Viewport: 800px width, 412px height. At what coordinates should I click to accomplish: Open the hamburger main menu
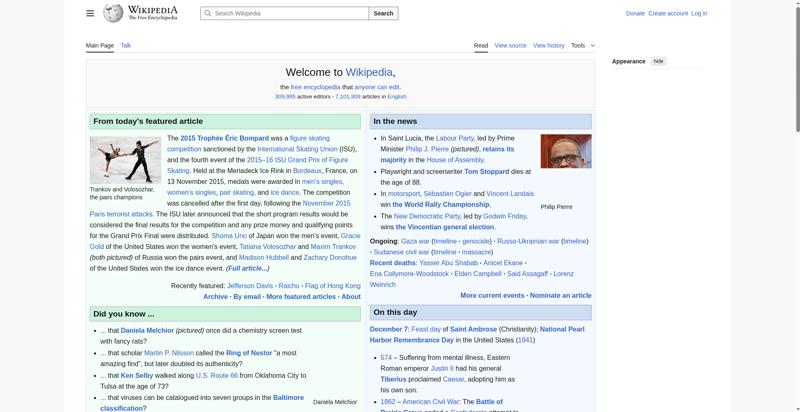tap(90, 13)
